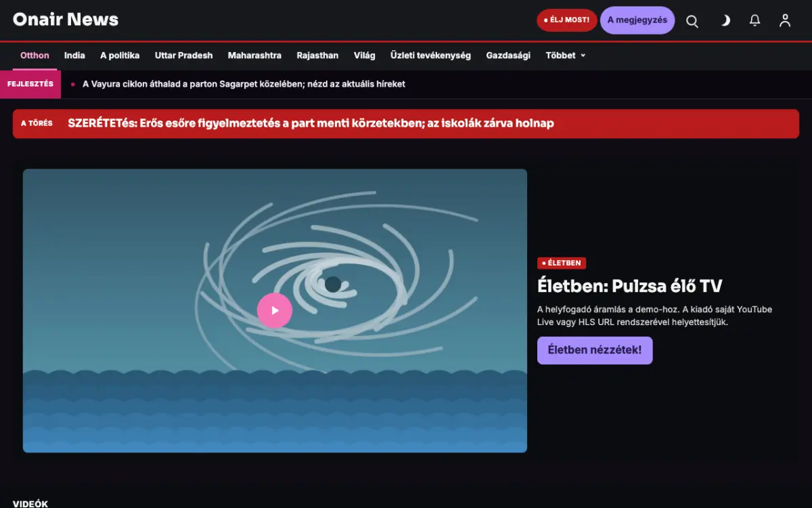Viewport: 812px width, 508px height.
Task: Open the Maharashtra section
Action: (254, 56)
